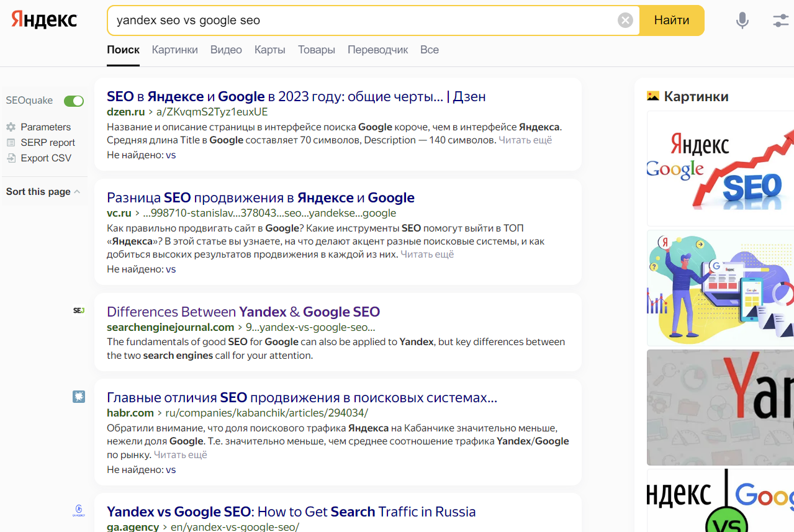Click the Habr result favicon
The width and height of the screenshot is (794, 532).
tap(78, 396)
